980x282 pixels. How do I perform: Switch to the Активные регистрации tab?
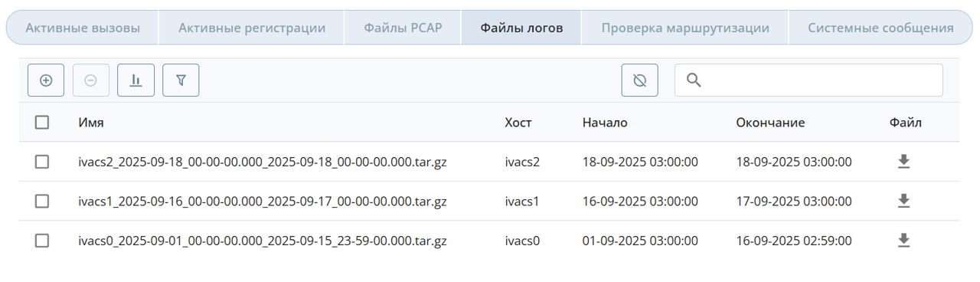(252, 28)
